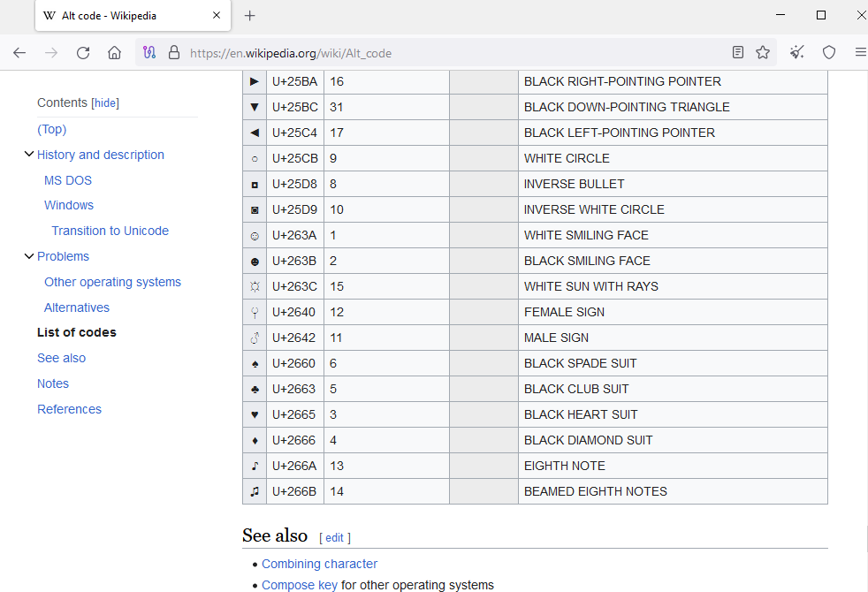Click the EIGHTH NOTE name cell

click(673, 466)
